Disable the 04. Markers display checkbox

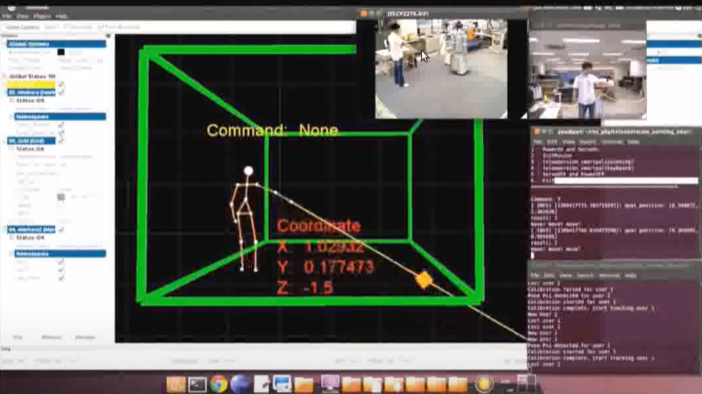pos(61,230)
